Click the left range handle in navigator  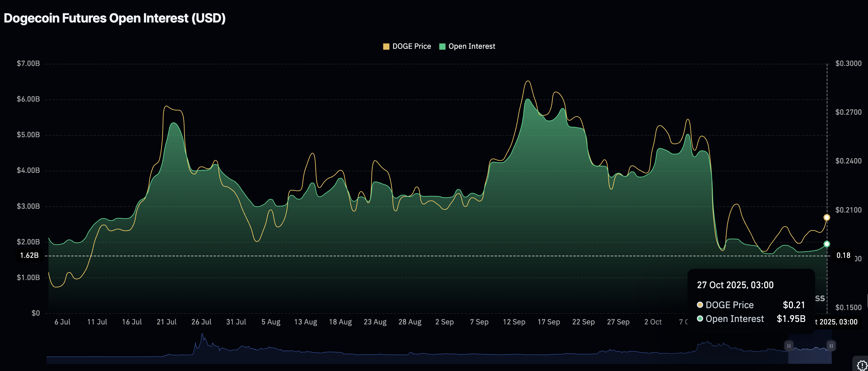coord(788,346)
